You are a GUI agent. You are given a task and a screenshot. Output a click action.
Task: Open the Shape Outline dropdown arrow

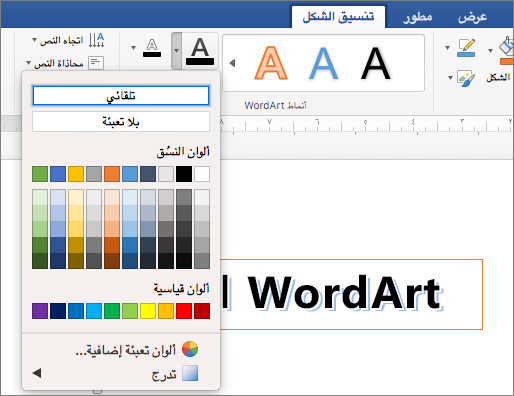pos(447,48)
